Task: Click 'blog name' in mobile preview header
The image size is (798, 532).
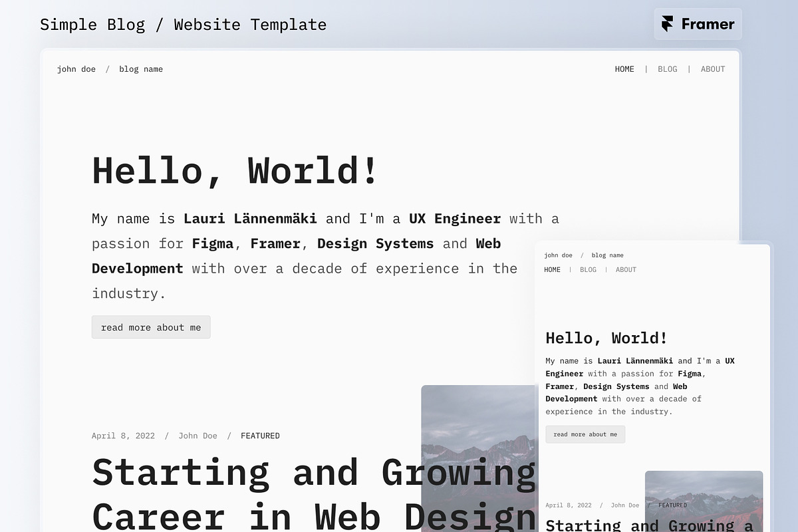Action: click(x=608, y=255)
